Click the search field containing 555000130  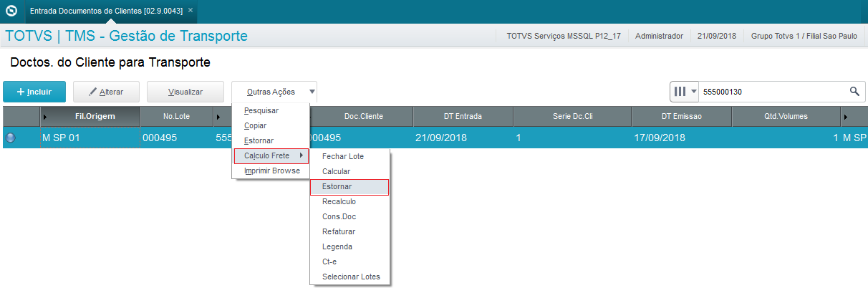(x=771, y=92)
